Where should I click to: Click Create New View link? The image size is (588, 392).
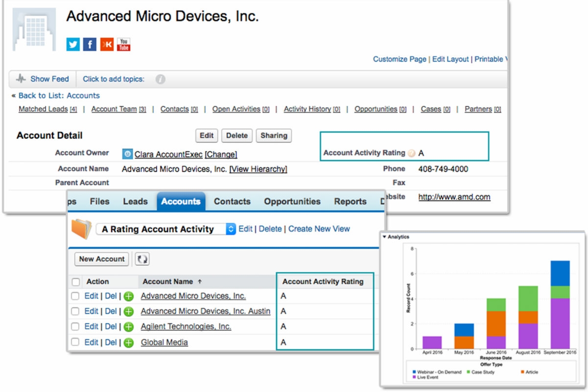319,229
